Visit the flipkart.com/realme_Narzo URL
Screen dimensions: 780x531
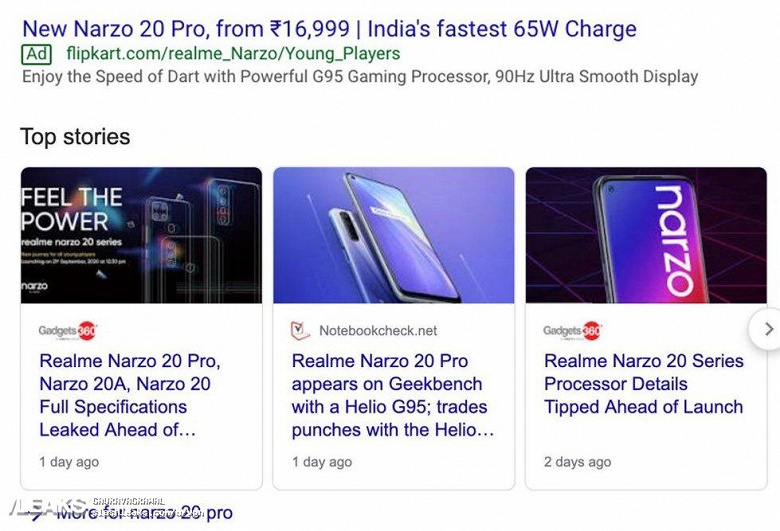[x=233, y=53]
